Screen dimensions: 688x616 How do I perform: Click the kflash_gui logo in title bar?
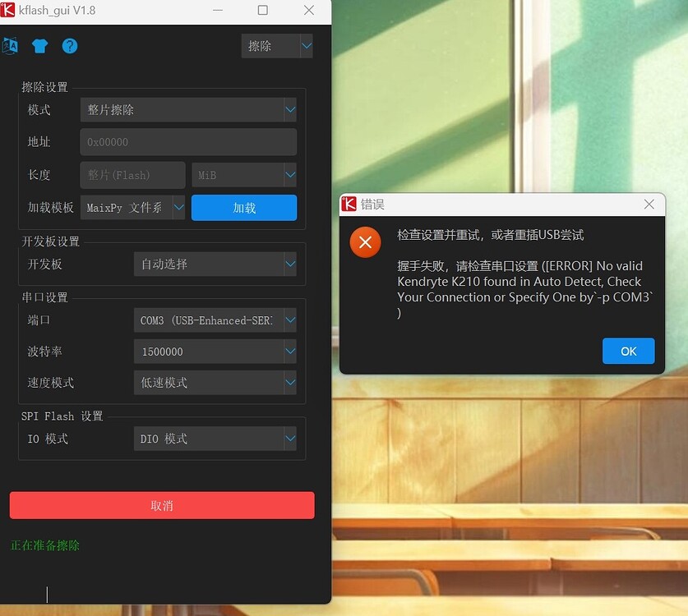click(x=7, y=10)
